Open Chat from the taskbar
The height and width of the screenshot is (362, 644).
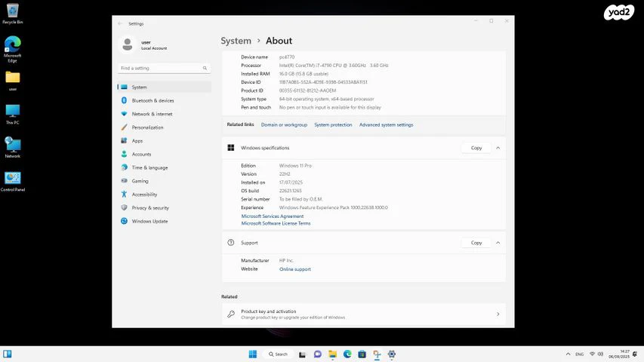[318, 354]
